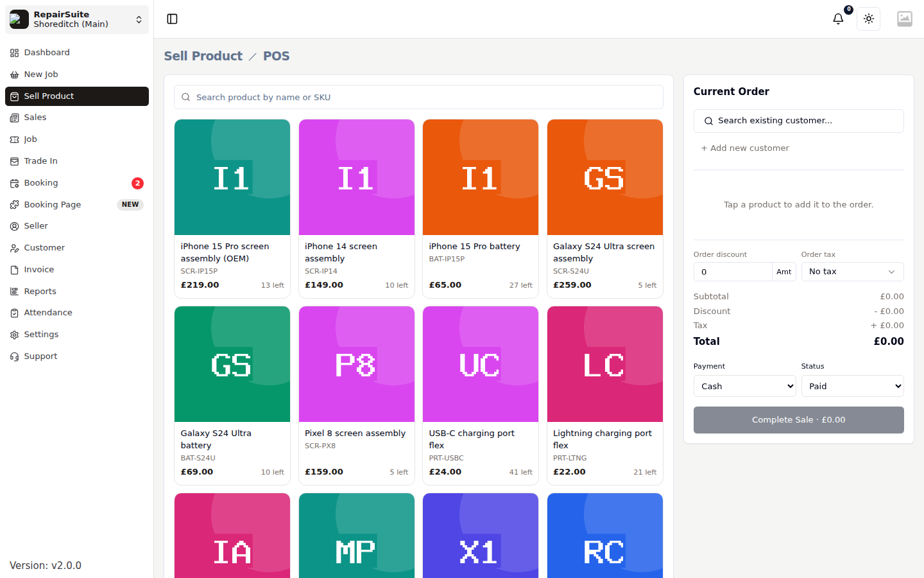Click the notification count badge
The width and height of the screenshot is (924, 578).
[x=848, y=10]
